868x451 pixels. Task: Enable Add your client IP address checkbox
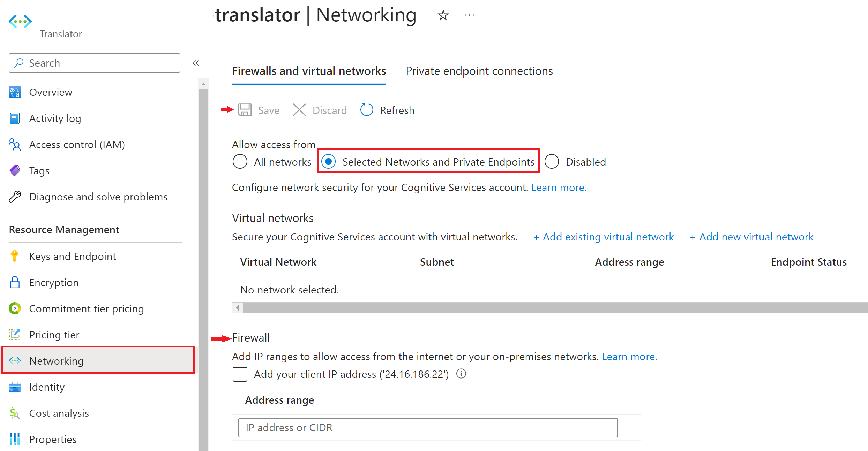pos(240,375)
